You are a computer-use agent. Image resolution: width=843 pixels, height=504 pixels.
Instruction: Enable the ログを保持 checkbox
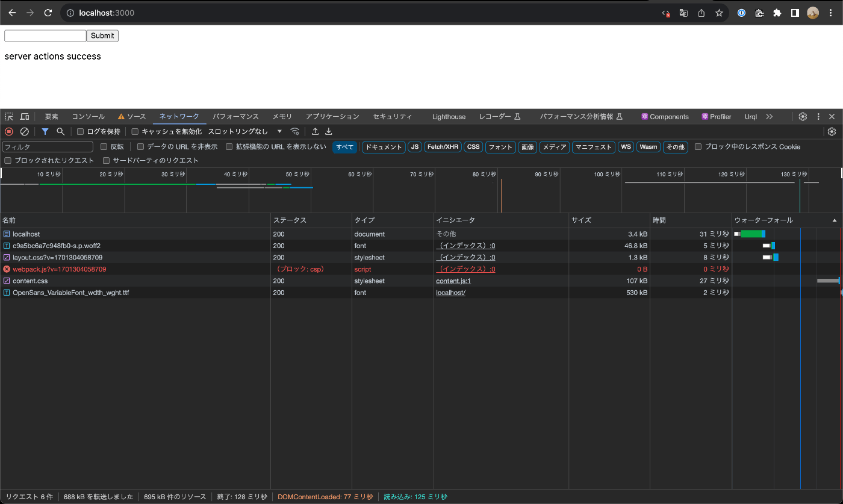click(81, 131)
